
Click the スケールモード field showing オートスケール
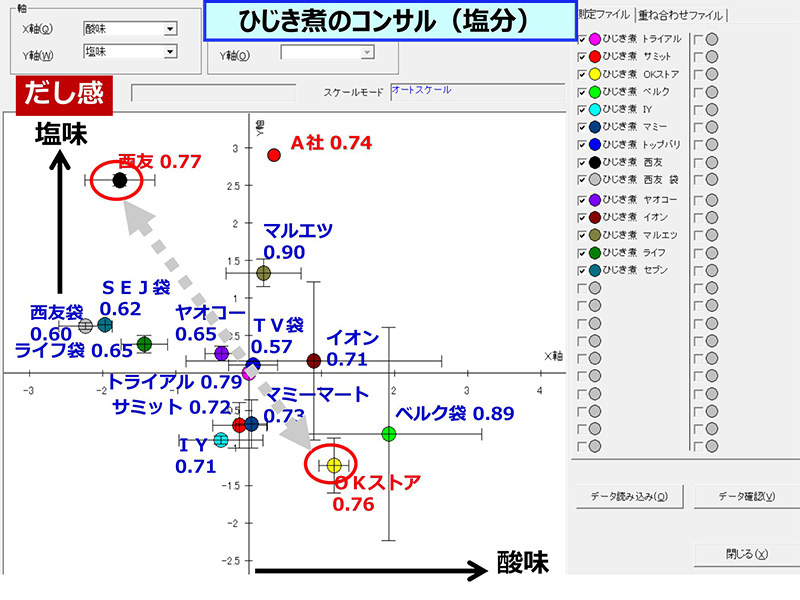478,92
